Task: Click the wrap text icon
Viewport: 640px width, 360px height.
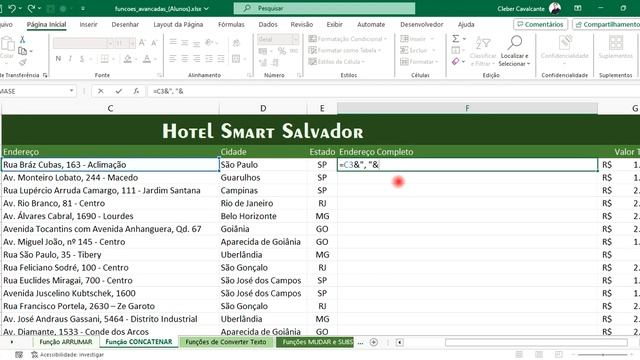Action: tap(236, 42)
